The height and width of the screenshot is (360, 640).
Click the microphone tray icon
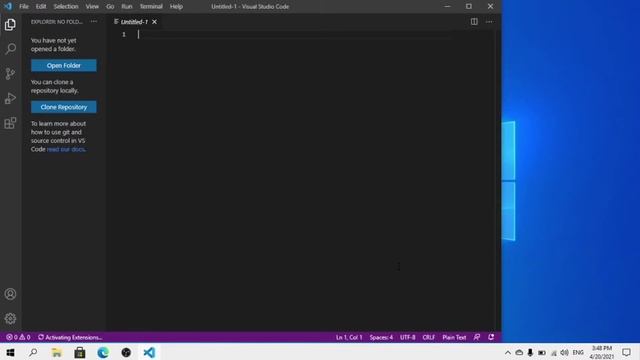[530, 352]
